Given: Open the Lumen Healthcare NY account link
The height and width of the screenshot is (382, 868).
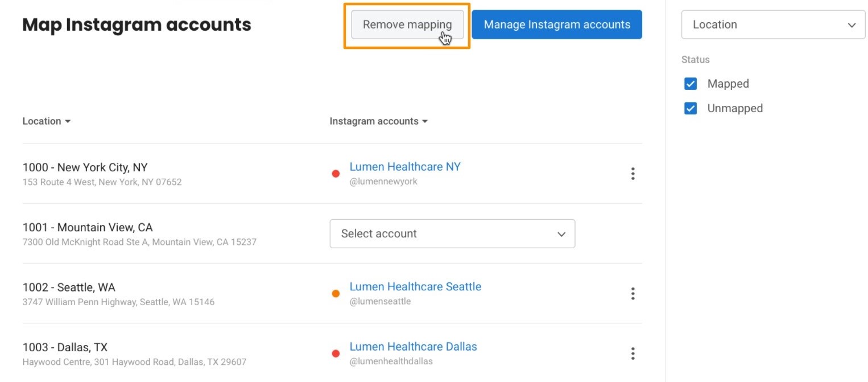Looking at the screenshot, I should point(405,167).
